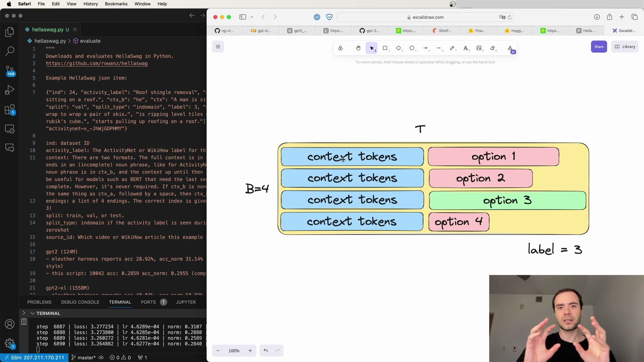Select the rectangle drawing tool

click(385, 48)
